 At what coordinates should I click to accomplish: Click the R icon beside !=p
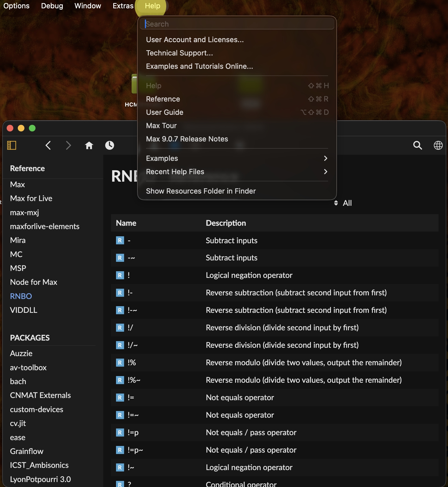120,433
